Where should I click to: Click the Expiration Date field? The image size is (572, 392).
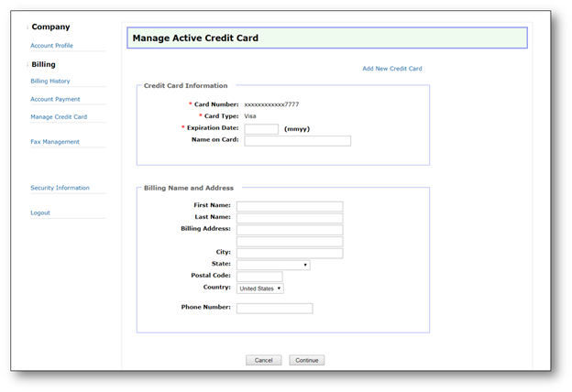[x=261, y=129]
